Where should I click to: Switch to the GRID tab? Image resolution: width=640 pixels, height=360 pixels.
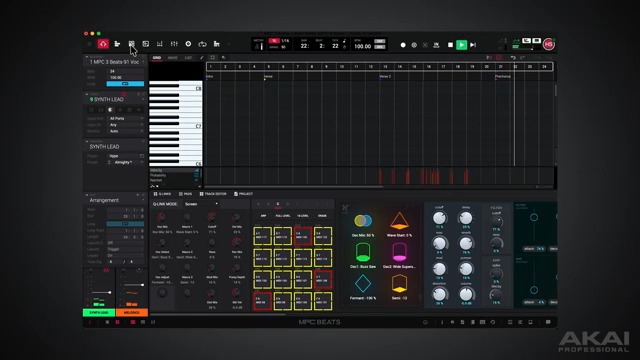coord(157,58)
